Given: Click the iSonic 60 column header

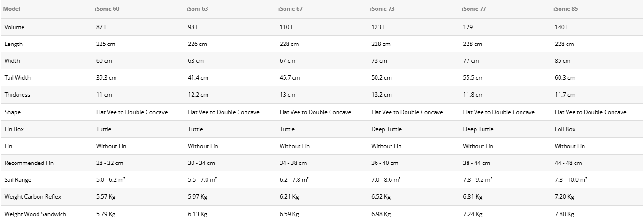Looking at the screenshot, I should click(107, 9).
